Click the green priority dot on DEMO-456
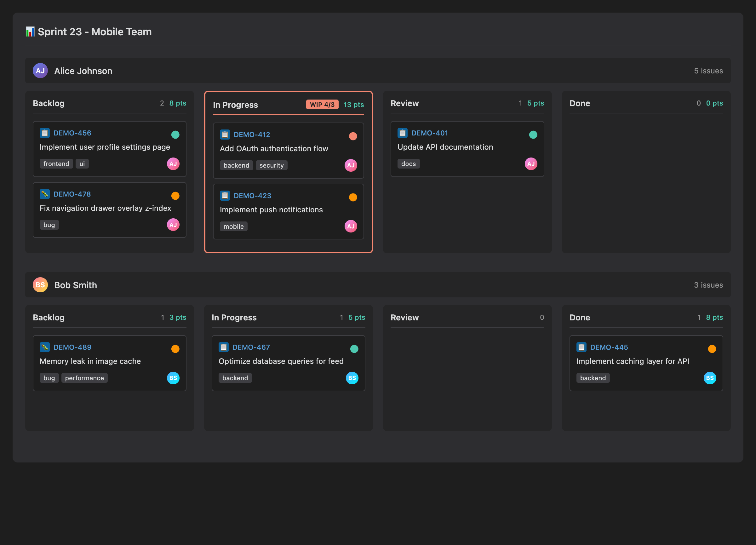756x545 pixels. (175, 135)
